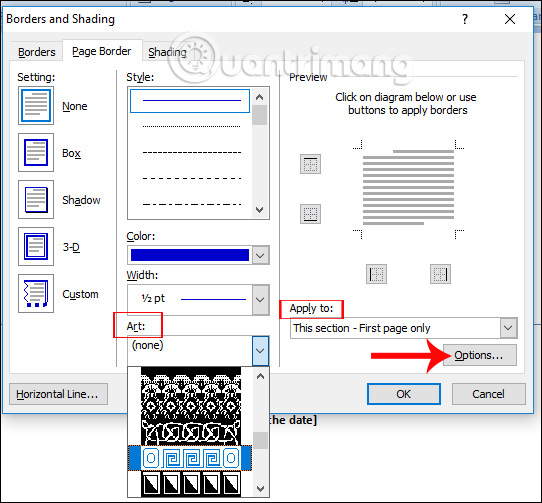
Task: Toggle the right border preview button
Action: pos(440,274)
